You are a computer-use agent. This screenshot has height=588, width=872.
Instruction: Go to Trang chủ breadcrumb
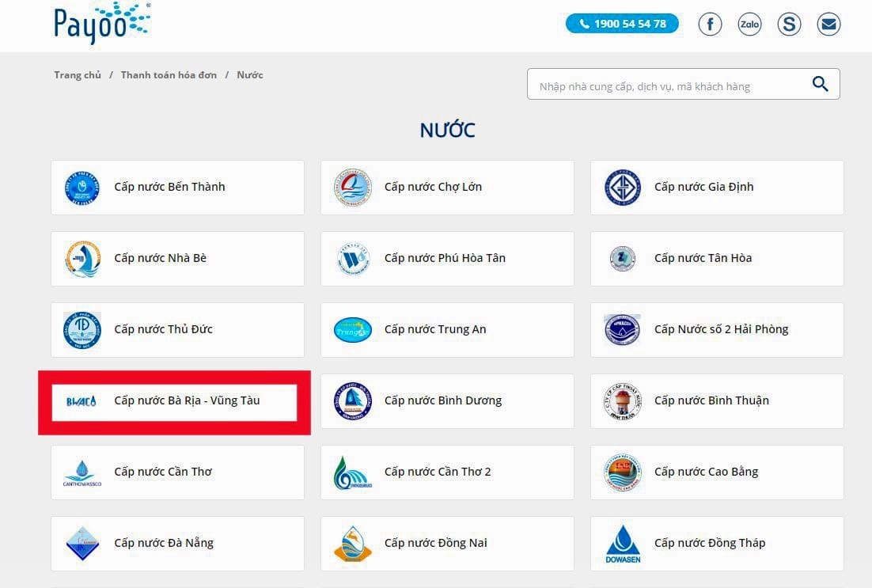(x=78, y=74)
